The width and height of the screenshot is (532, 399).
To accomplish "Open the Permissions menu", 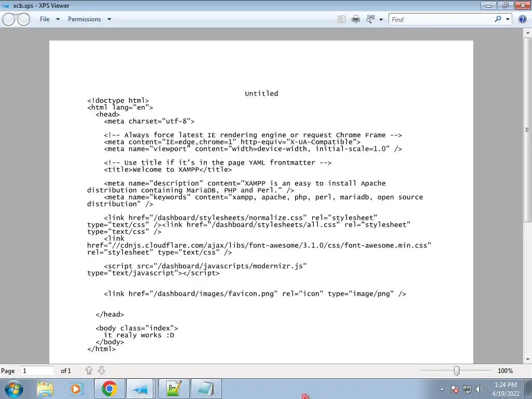I will (x=84, y=19).
